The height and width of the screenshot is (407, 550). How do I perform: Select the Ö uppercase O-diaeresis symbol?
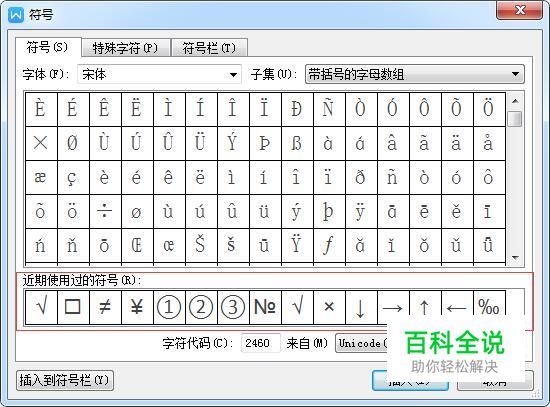click(x=489, y=109)
